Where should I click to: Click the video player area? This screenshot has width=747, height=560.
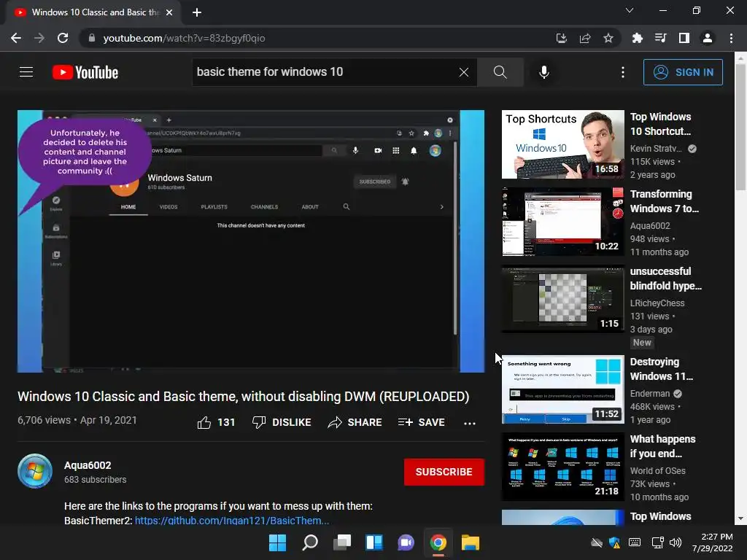pyautogui.click(x=251, y=241)
